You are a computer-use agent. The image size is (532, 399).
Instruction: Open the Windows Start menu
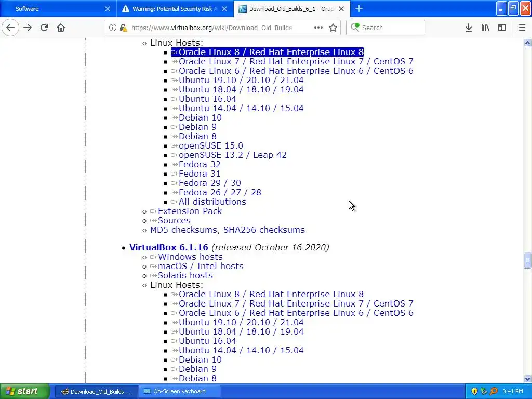tap(25, 391)
